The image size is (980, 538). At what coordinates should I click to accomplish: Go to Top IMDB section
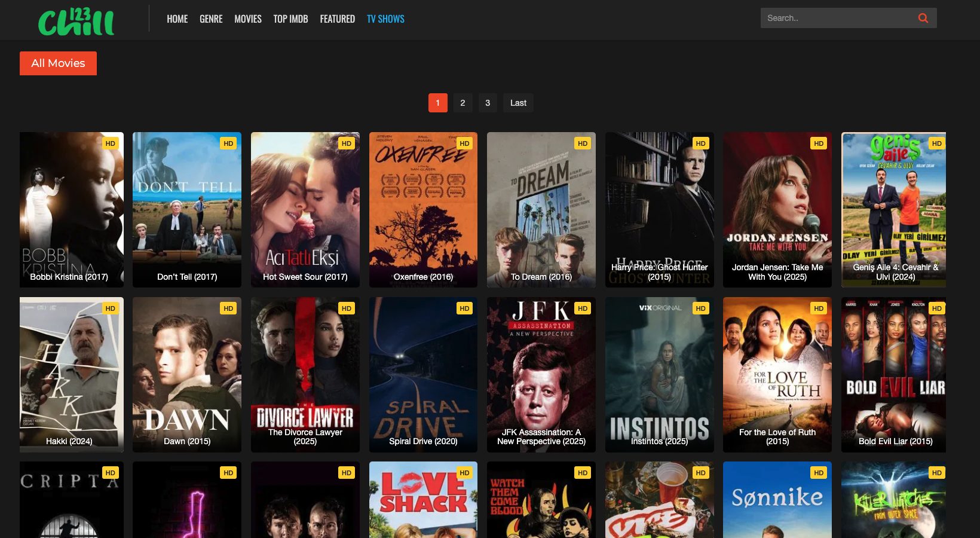coord(290,19)
